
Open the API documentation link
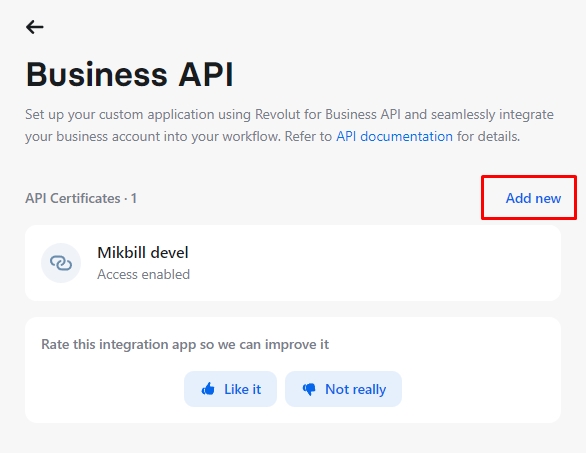tap(394, 136)
